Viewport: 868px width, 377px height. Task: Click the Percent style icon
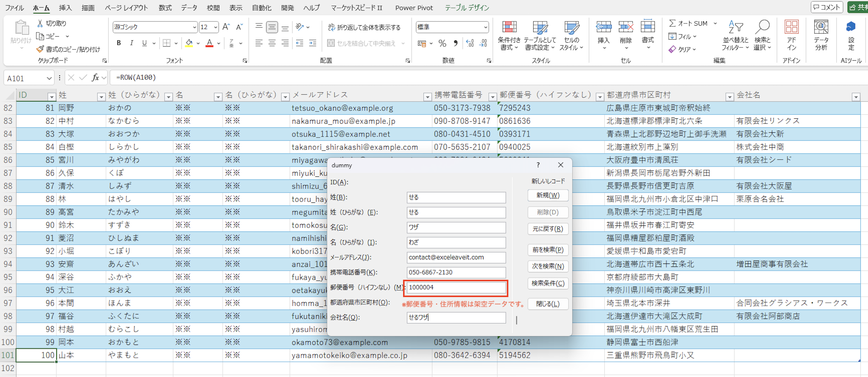442,43
